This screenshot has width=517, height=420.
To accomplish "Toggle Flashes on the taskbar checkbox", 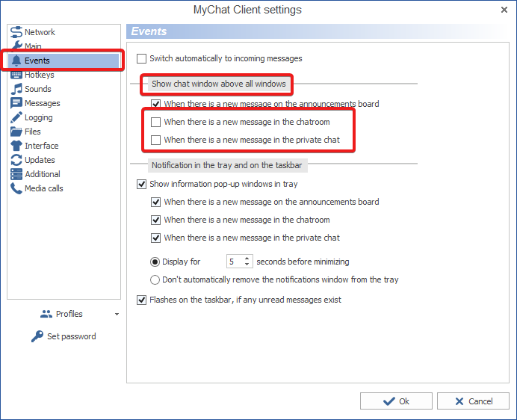I will pos(141,300).
